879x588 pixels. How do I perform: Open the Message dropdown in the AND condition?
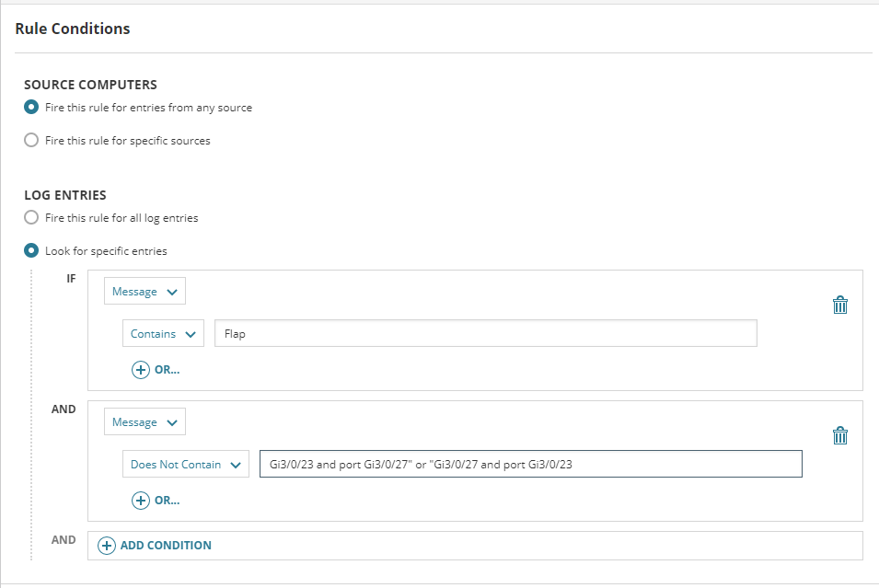coord(145,422)
